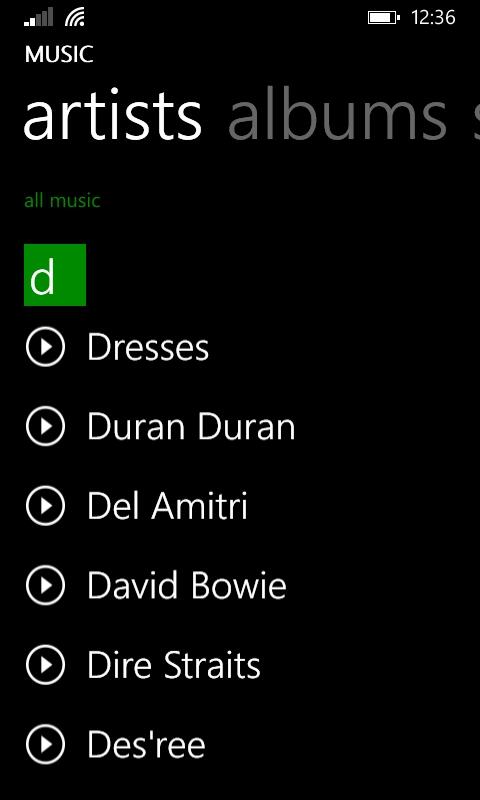
Task: Select Dire Straits artist name
Action: [x=174, y=666]
